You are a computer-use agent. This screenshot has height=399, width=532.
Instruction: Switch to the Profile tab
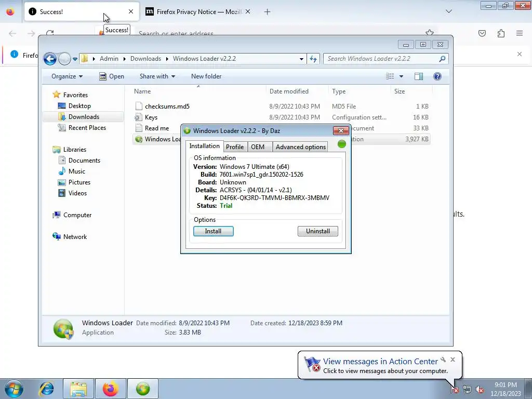click(x=235, y=147)
